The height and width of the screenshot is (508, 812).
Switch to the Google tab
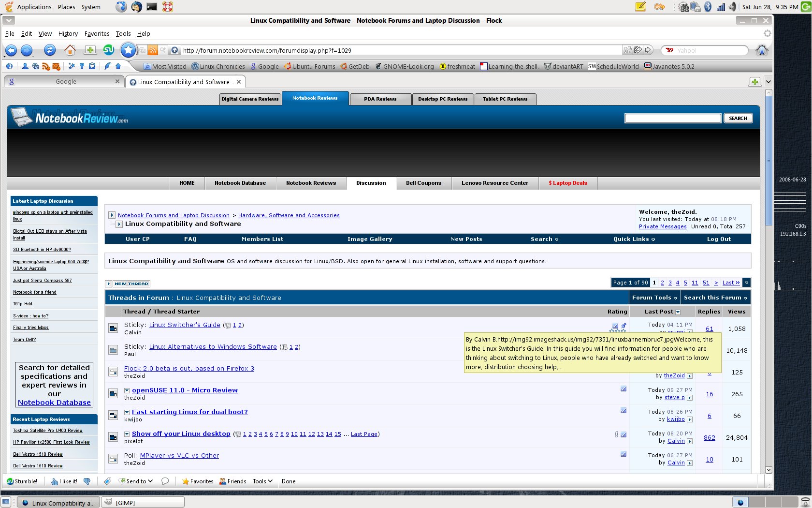64,82
